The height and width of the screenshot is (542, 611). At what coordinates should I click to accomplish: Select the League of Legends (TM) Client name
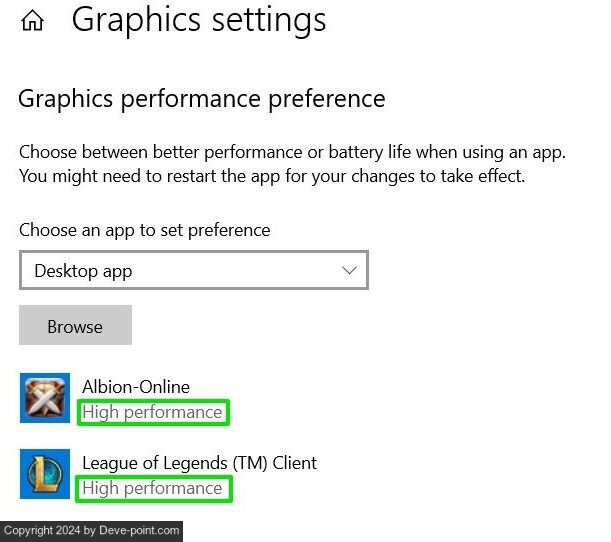(x=199, y=463)
